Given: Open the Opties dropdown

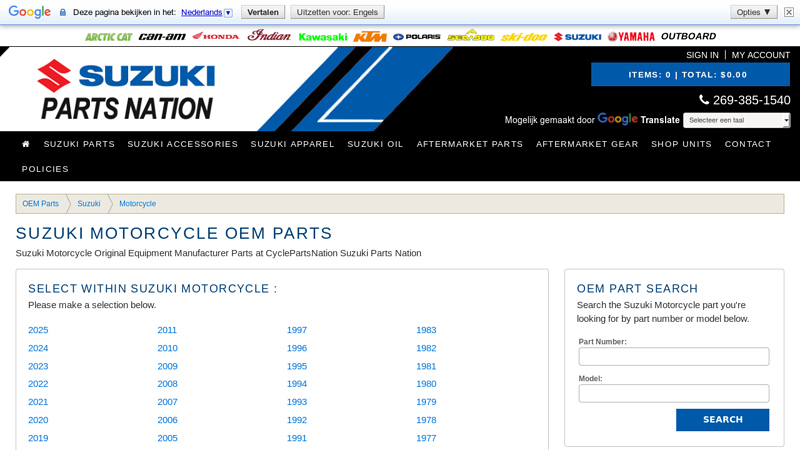Looking at the screenshot, I should coord(754,12).
